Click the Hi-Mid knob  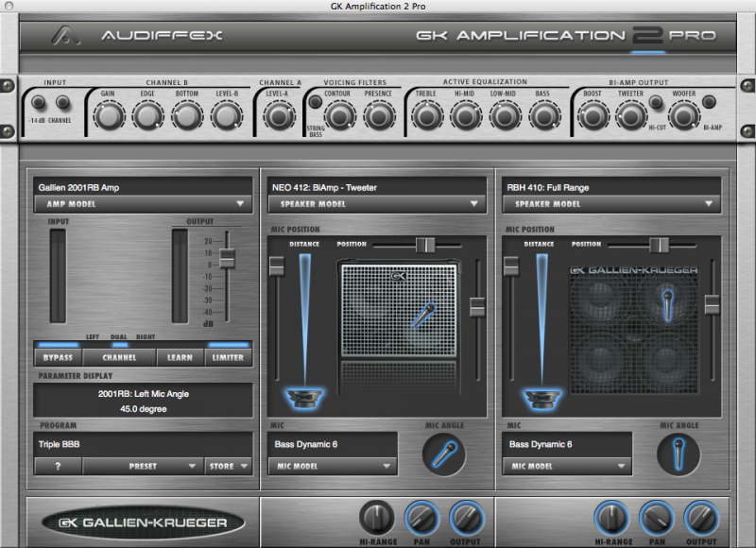(x=466, y=116)
